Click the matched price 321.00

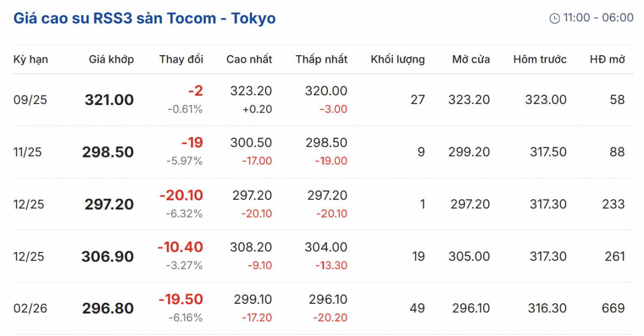coord(109,100)
